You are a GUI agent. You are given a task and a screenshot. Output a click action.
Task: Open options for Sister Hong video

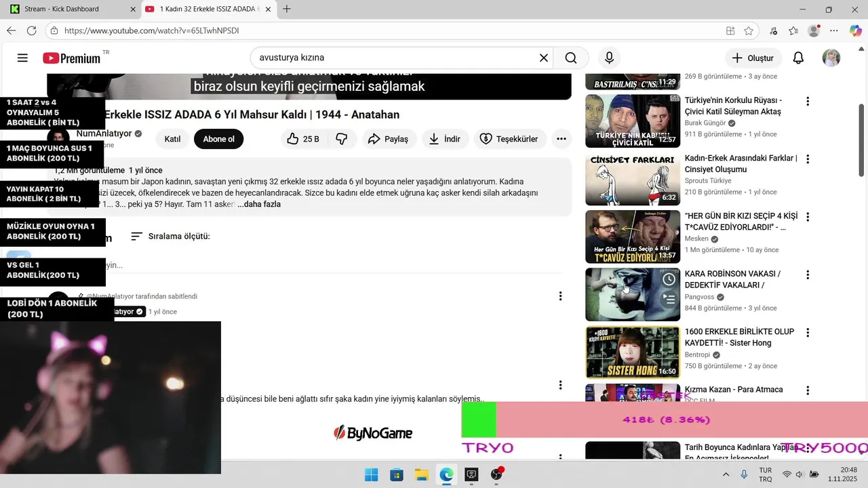click(808, 333)
